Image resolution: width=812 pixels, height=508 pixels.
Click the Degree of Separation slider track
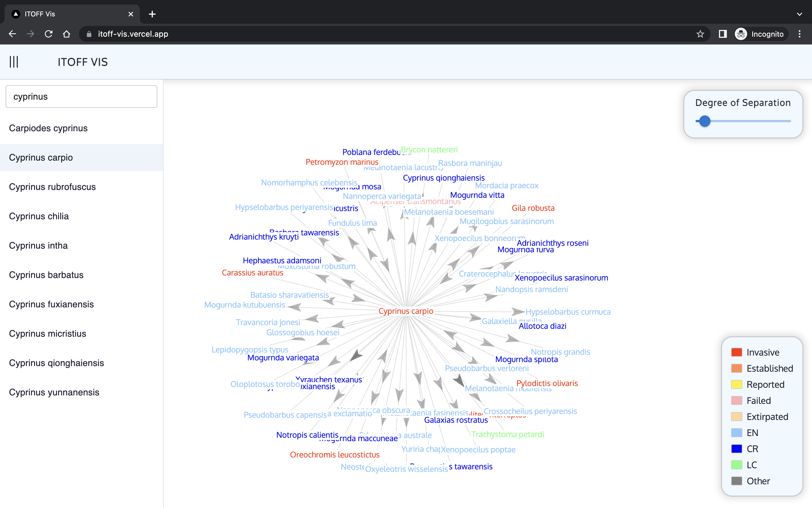coord(743,121)
